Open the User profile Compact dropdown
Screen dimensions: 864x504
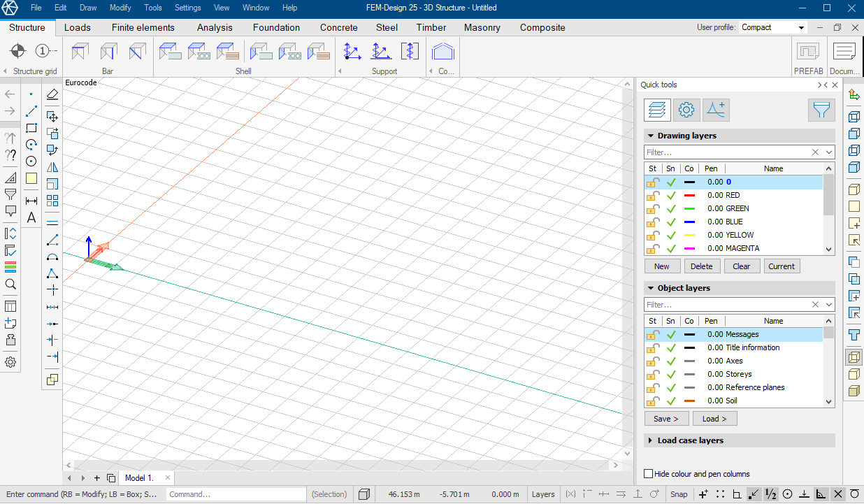coord(774,27)
